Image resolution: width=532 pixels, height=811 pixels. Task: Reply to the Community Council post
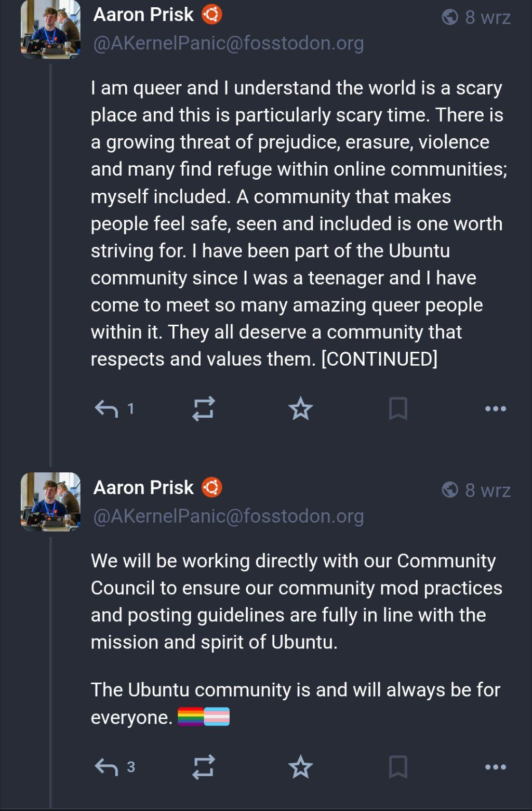point(107,767)
